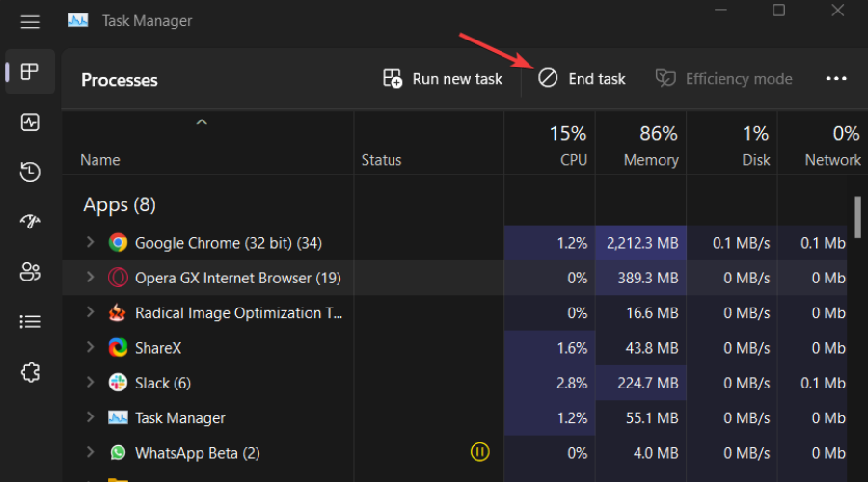Viewport: 868px width, 482px height.
Task: Open the three-dot more options menu
Action: point(836,79)
